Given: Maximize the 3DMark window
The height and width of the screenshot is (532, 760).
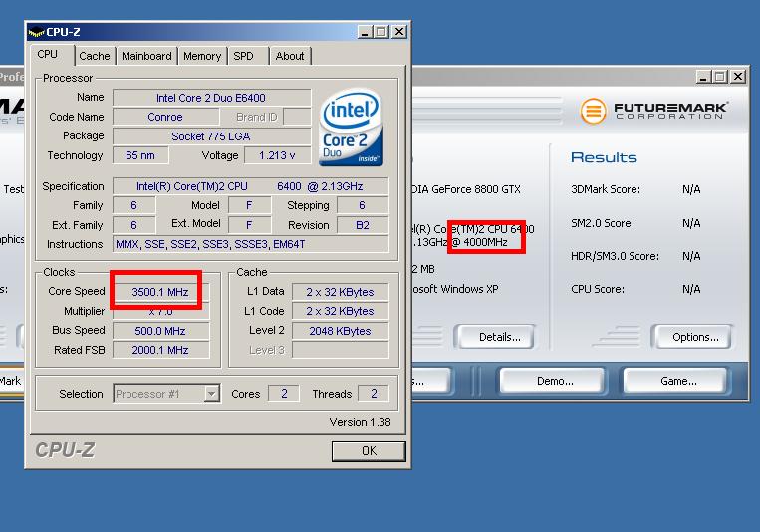Looking at the screenshot, I should (720, 77).
